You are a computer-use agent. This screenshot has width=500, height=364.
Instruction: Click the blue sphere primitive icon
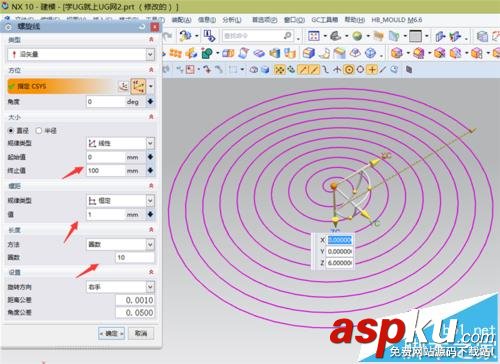click(x=370, y=53)
